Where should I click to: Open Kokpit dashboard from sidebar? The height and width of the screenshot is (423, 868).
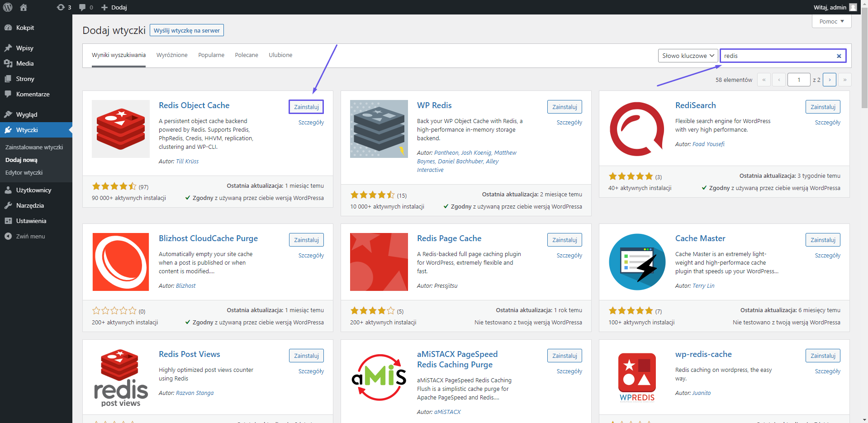click(x=25, y=28)
